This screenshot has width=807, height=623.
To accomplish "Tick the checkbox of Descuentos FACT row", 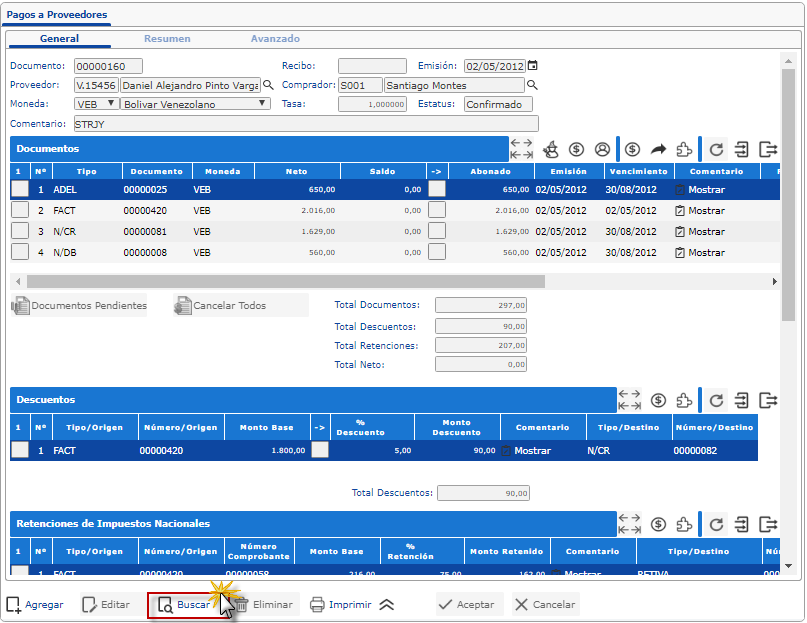I will tap(20, 450).
